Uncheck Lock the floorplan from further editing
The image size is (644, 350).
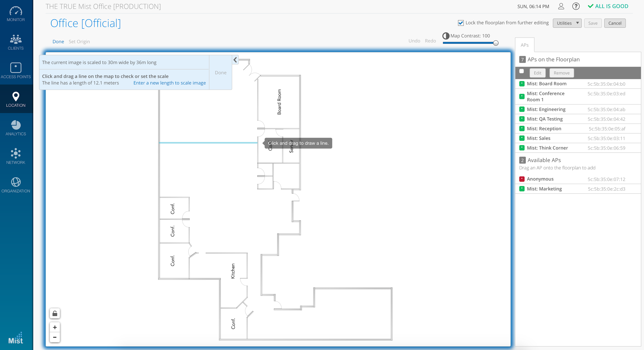pos(461,23)
